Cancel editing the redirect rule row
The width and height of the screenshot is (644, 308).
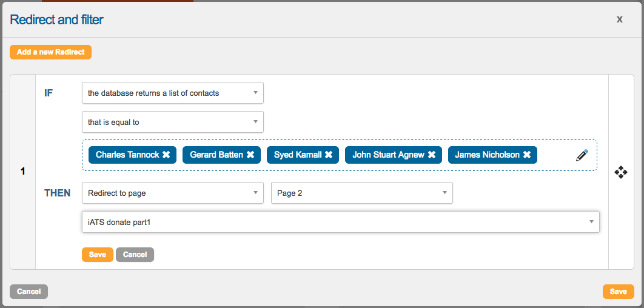point(135,255)
